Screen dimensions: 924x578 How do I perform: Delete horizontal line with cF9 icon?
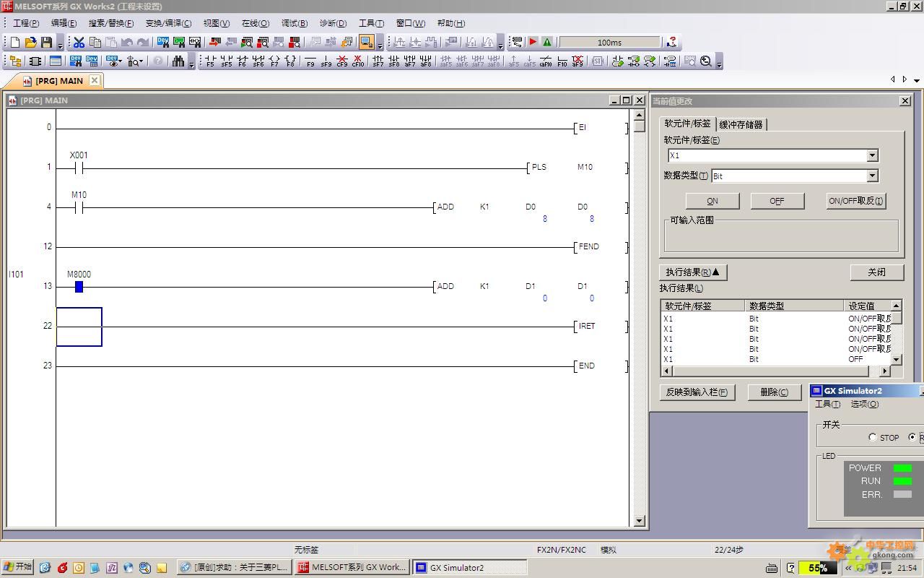click(x=342, y=61)
